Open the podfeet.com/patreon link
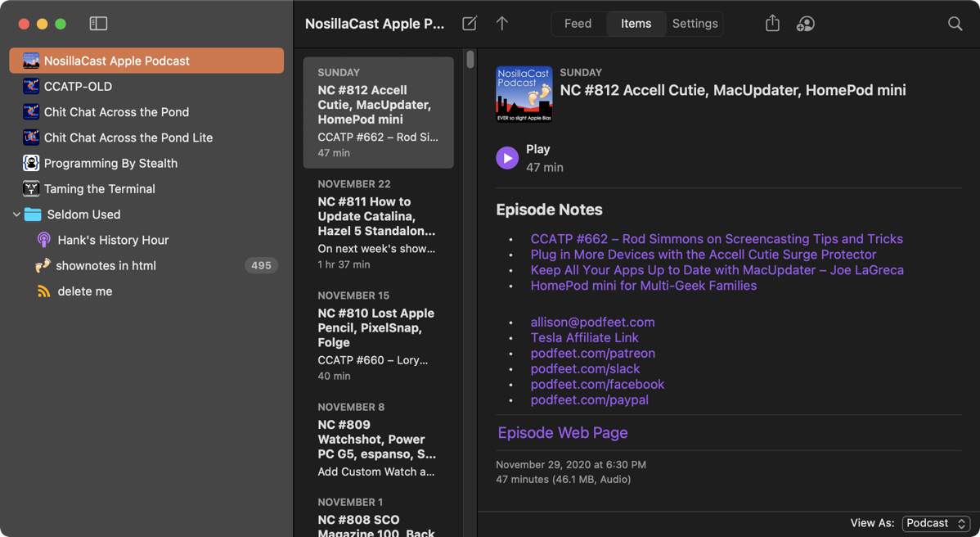This screenshot has height=537, width=980. (x=592, y=354)
